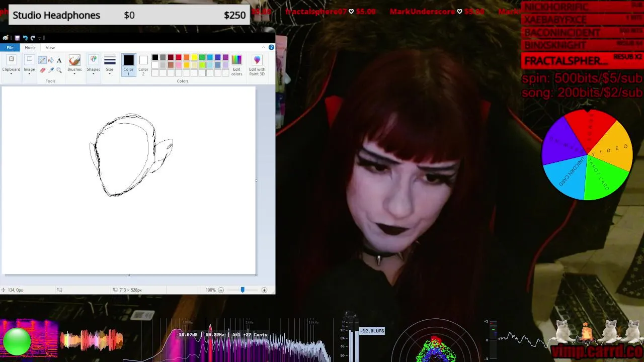The image size is (644, 362).
Task: Select Color 1 foreground button
Action: coord(128,65)
